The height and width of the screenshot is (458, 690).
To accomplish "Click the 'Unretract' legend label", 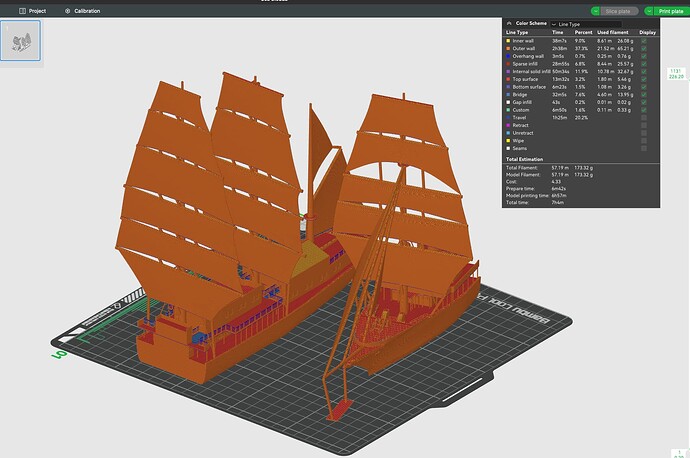I will [523, 133].
